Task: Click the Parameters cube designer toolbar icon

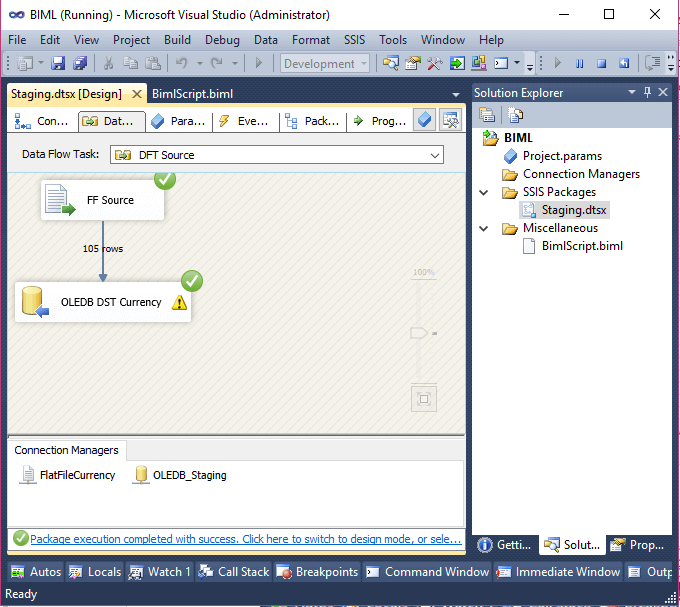Action: coord(424,120)
